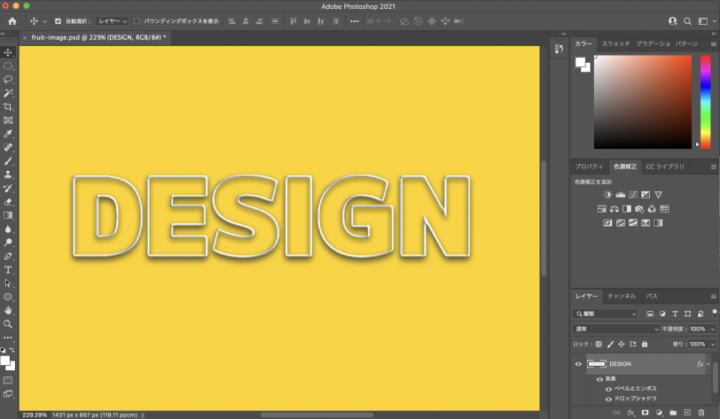
Task: Pick a color in the color field
Action: pos(643,102)
